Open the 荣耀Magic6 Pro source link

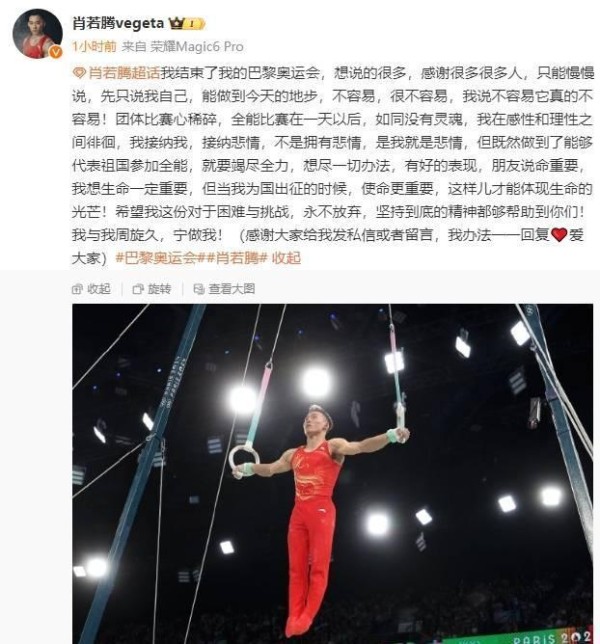(196, 46)
